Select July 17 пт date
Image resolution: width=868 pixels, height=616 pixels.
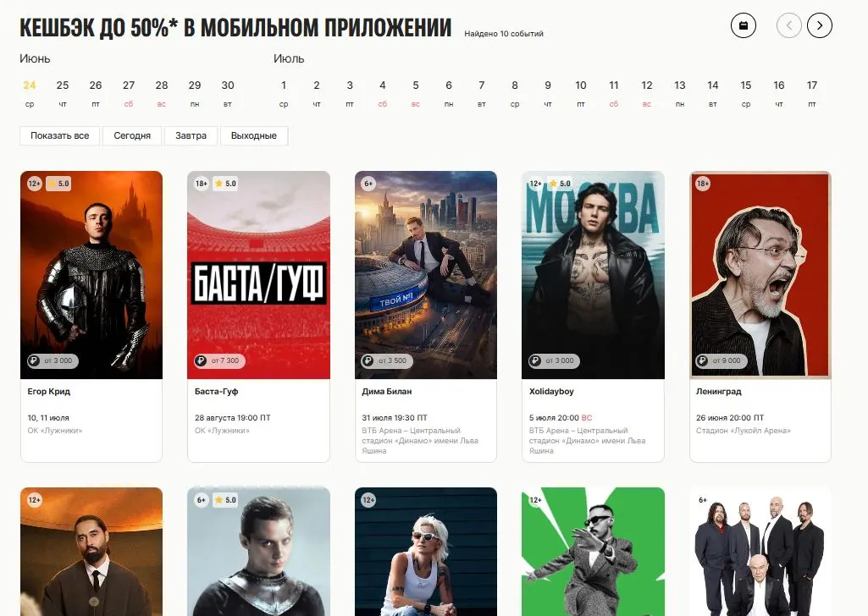pyautogui.click(x=812, y=93)
